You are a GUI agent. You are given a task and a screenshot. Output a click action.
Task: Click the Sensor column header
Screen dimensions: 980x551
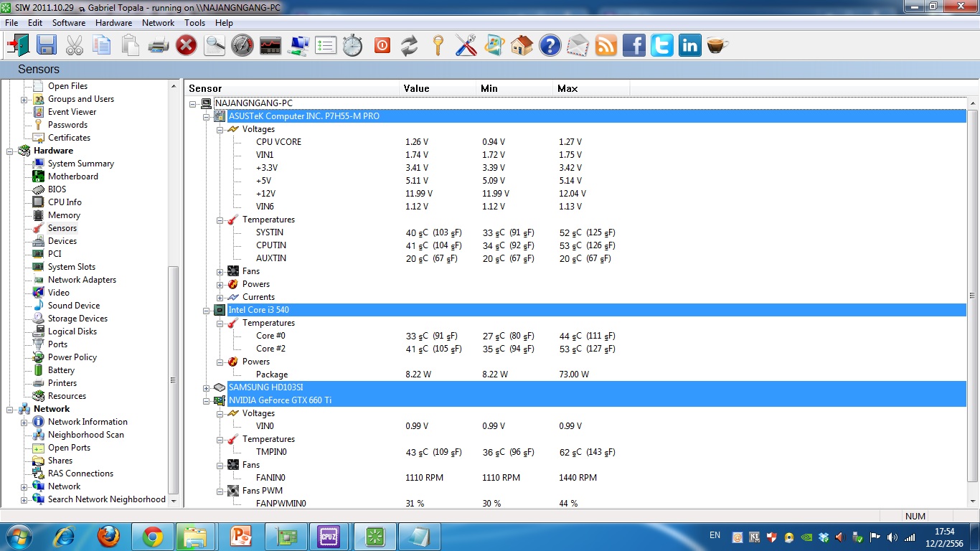[291, 88]
